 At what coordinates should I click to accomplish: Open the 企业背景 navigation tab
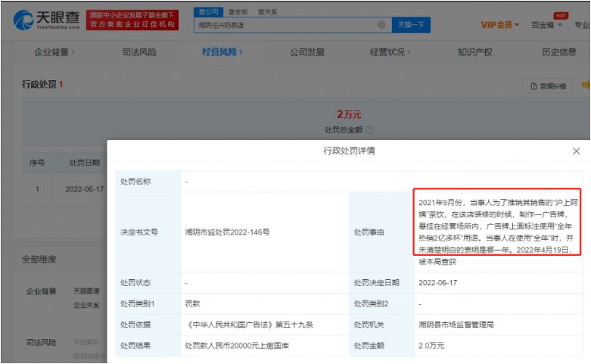[54, 52]
